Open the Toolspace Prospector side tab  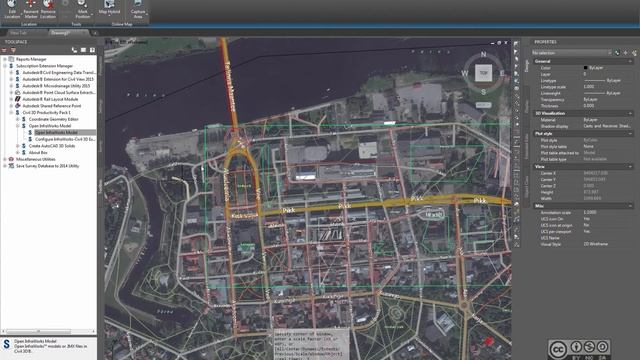coord(100,65)
